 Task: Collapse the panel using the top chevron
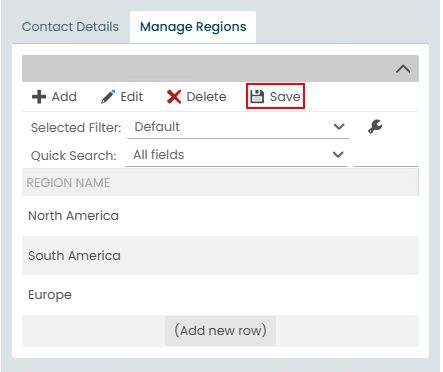tap(403, 69)
